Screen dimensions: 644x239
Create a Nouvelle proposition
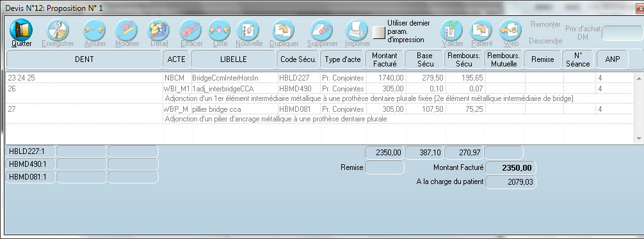(249, 30)
